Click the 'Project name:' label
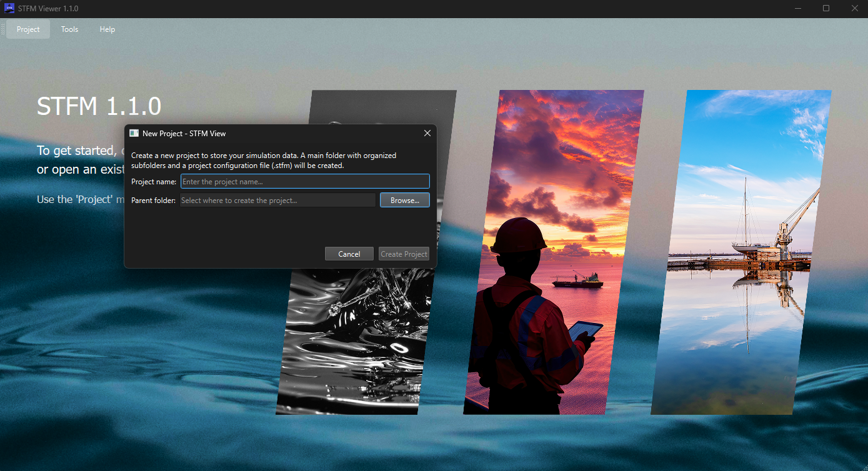Viewport: 868px width, 471px height. [x=154, y=182]
